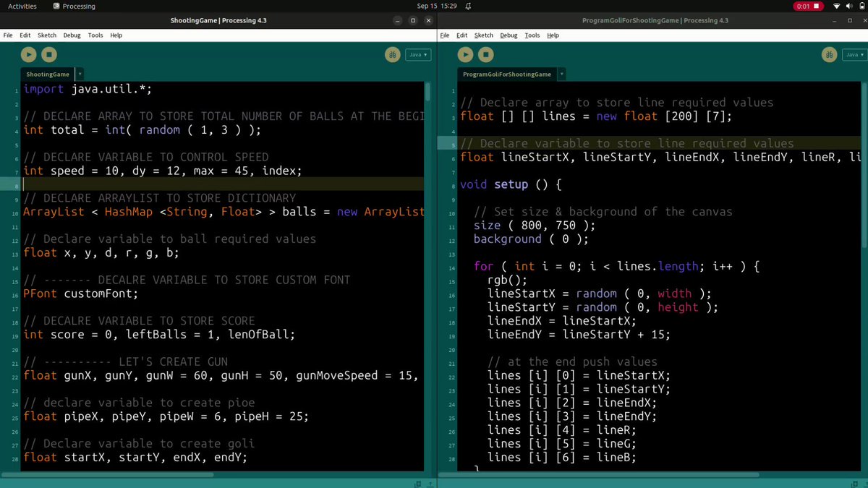Click the Activities button
Screen dimensions: 868x488
coord(22,6)
